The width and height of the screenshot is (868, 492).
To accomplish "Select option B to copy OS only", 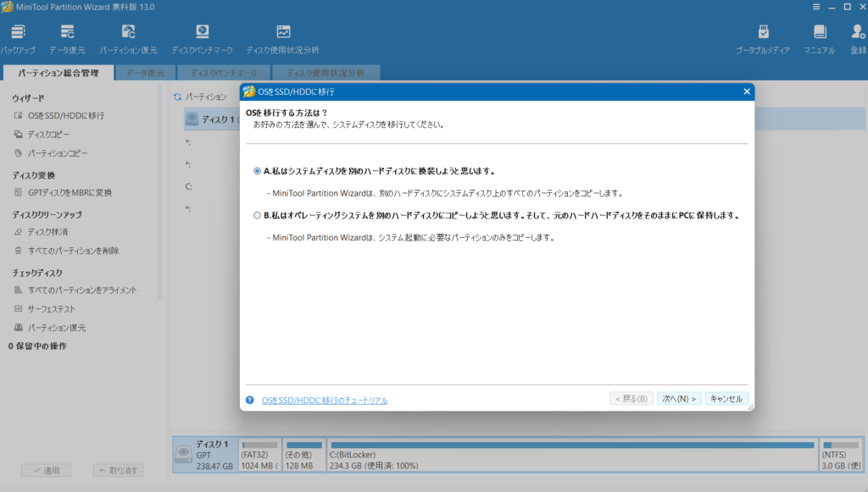I will 258,215.
